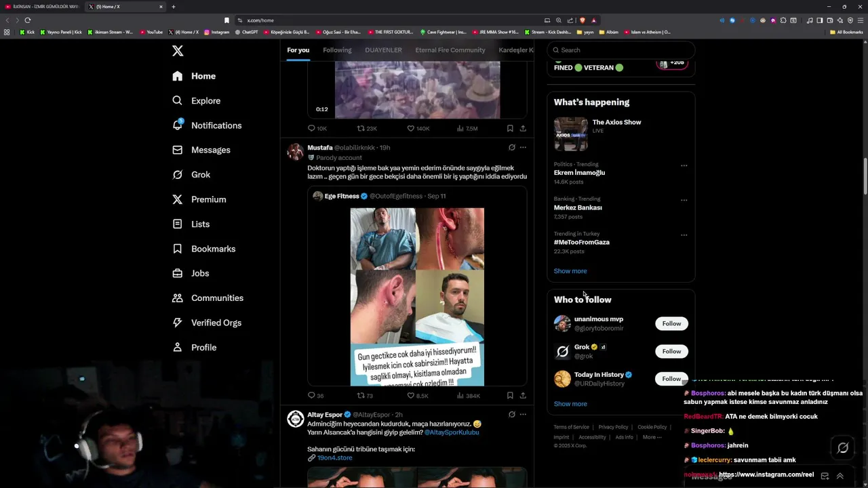Open The Axios Show live item

[621, 134]
